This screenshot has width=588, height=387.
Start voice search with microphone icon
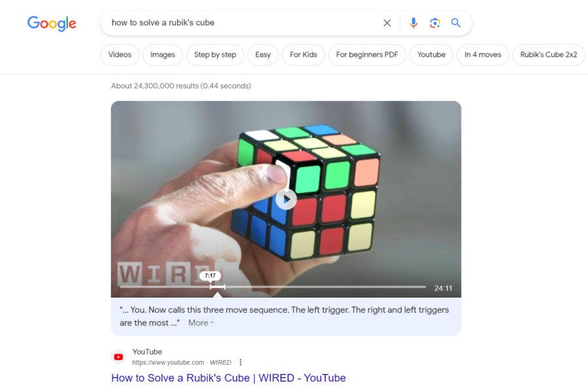click(414, 23)
